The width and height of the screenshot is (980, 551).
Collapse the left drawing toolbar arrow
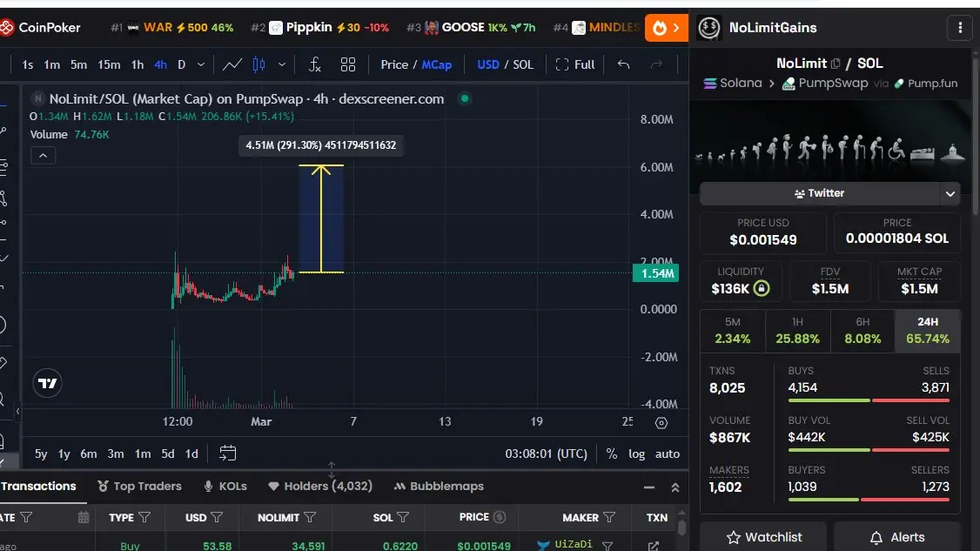tap(17, 412)
